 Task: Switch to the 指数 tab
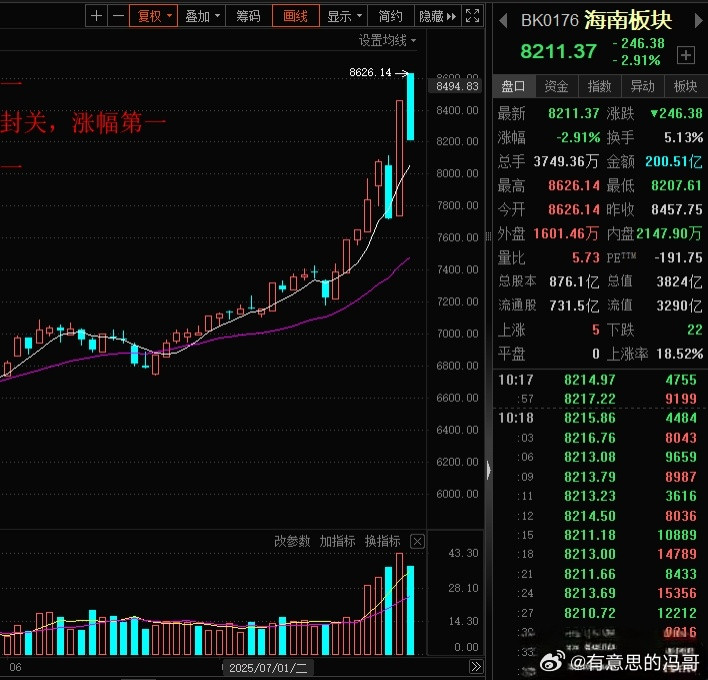[x=599, y=86]
